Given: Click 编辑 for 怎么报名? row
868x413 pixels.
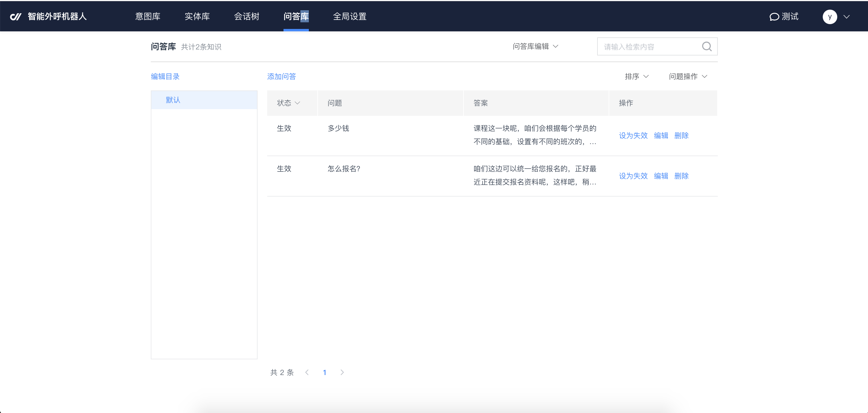Looking at the screenshot, I should [661, 176].
